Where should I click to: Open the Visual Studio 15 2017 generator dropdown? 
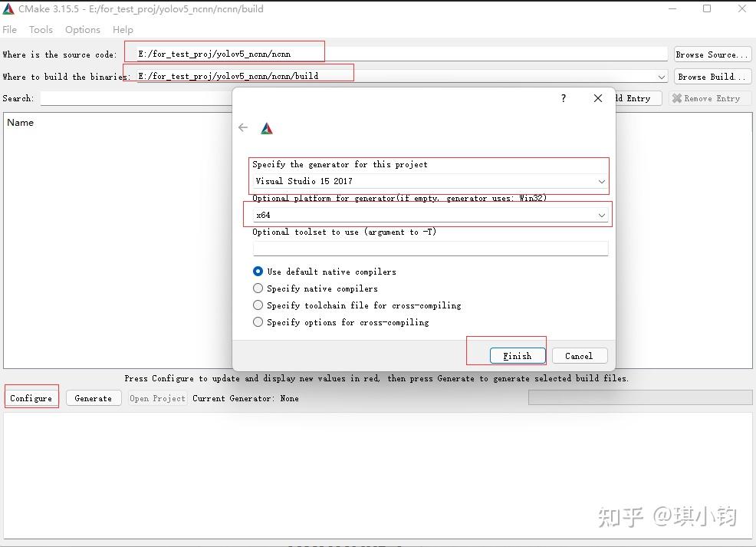601,181
